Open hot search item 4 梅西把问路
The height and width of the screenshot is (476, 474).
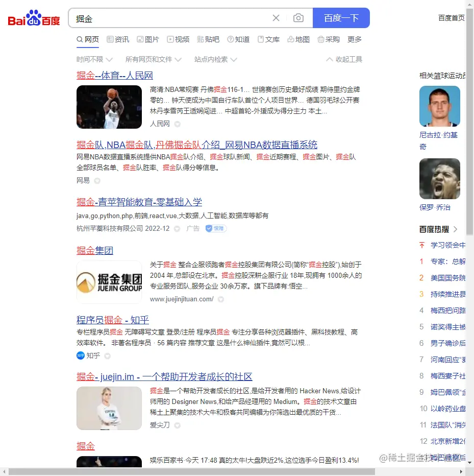[x=448, y=311]
